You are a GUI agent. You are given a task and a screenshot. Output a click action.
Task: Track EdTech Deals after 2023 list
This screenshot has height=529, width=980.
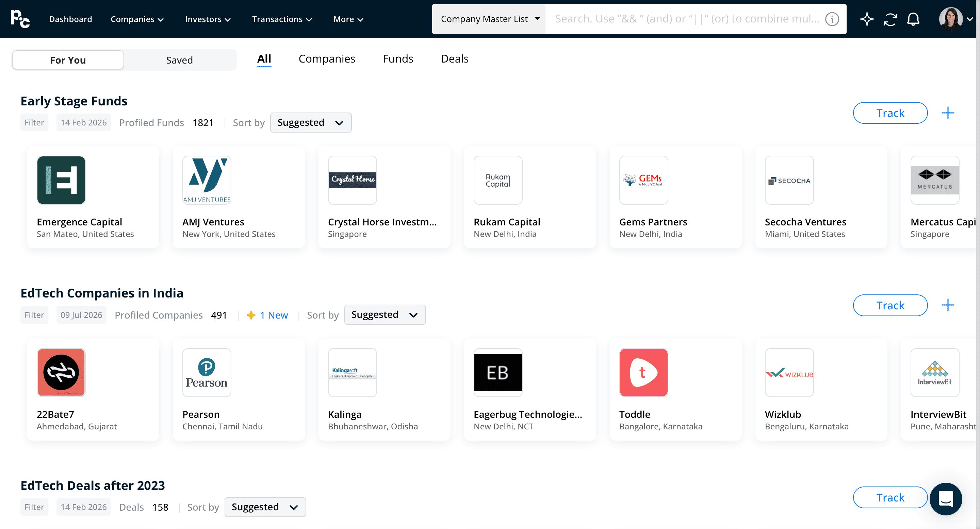coord(890,497)
